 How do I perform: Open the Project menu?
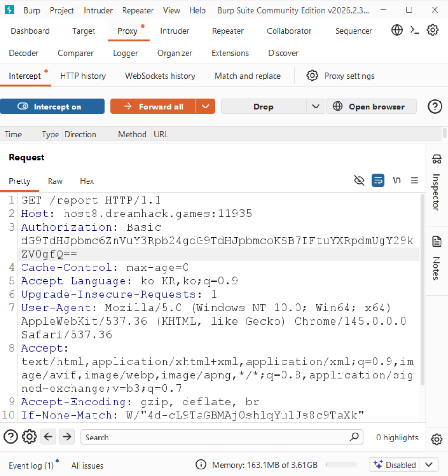point(62,10)
